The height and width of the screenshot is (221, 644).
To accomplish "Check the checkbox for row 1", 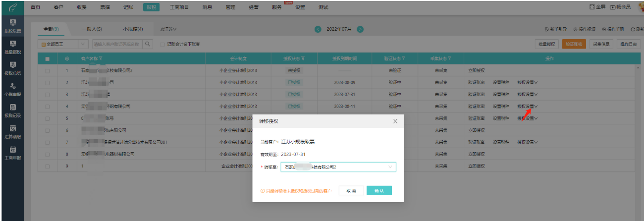I will point(48,71).
